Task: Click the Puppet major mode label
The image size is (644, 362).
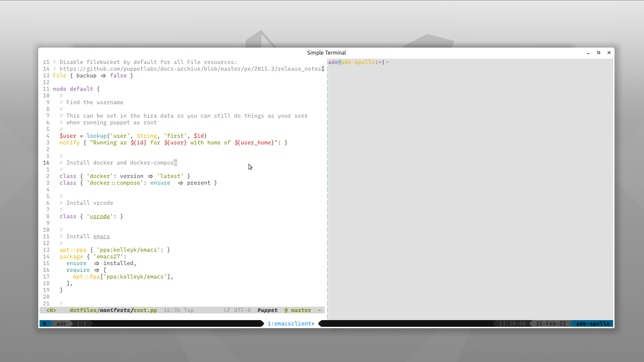Action: click(x=267, y=310)
